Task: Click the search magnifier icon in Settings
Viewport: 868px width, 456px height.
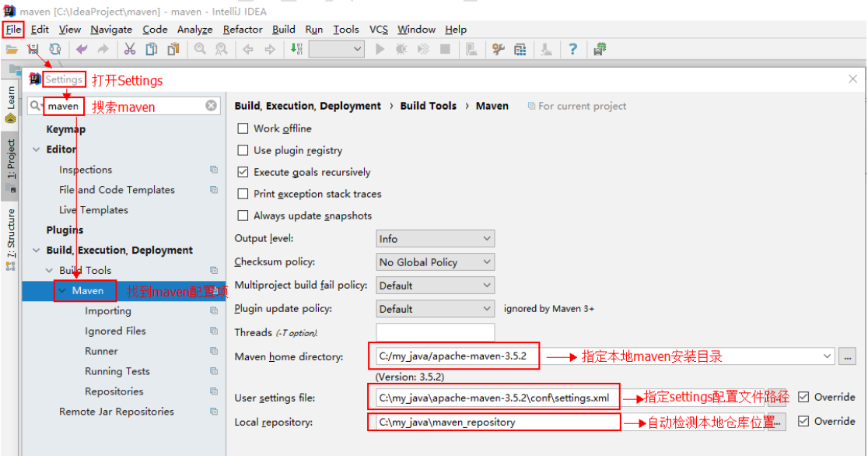Action: click(36, 105)
